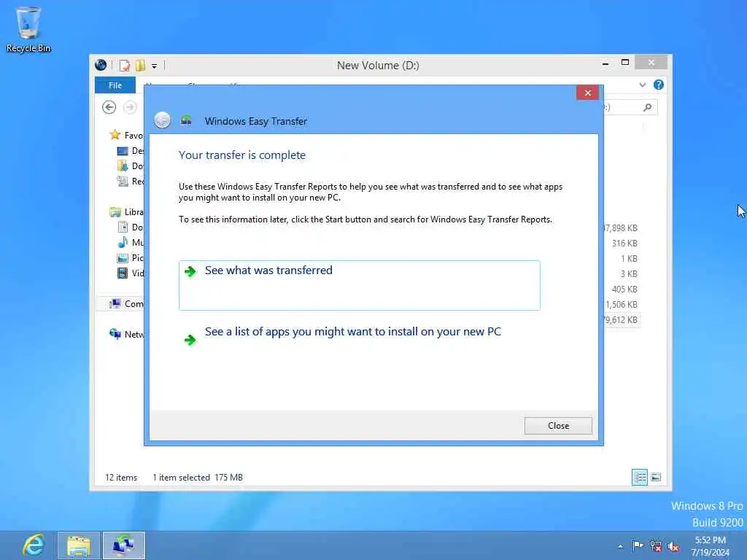
Task: Maximize the New Volume (D:) window
Action: [x=625, y=63]
